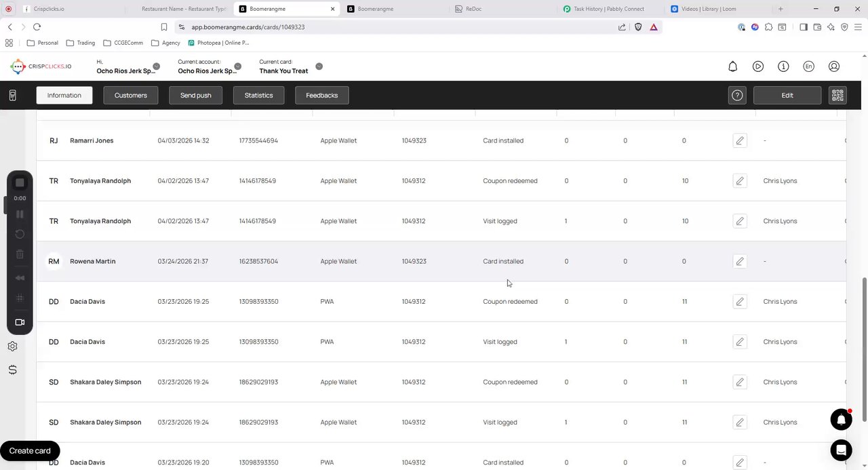This screenshot has width=868, height=470.
Task: Open the Leo AI sparkle icon
Action: click(x=831, y=27)
